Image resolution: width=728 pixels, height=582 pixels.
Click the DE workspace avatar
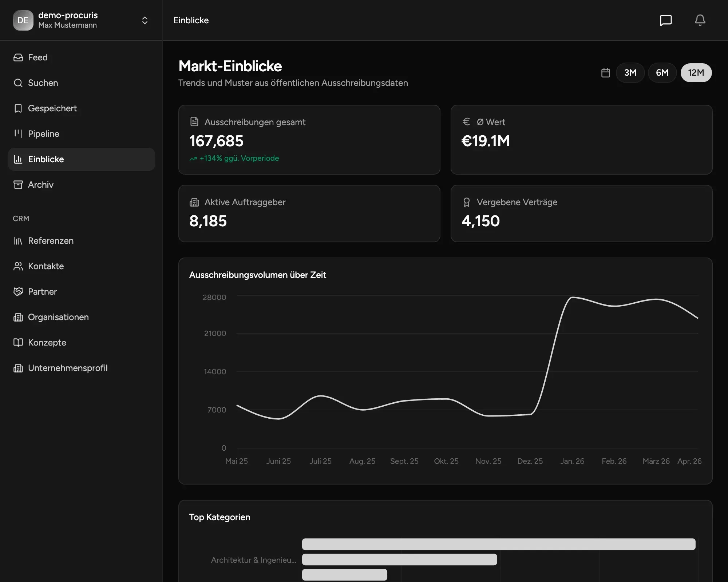(x=23, y=20)
